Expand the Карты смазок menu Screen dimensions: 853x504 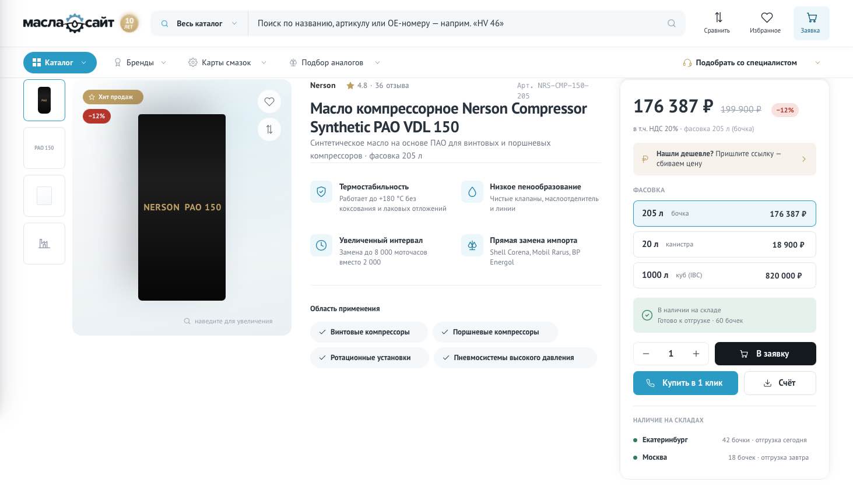pos(227,63)
